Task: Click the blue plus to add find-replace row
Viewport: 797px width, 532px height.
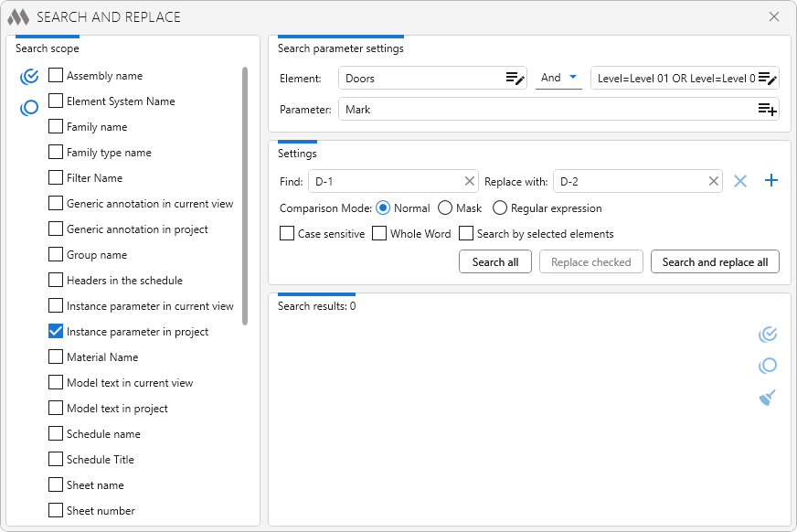Action: [x=771, y=181]
